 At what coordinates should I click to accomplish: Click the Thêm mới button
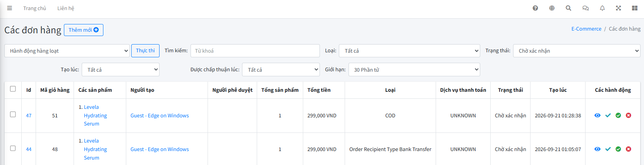click(84, 30)
